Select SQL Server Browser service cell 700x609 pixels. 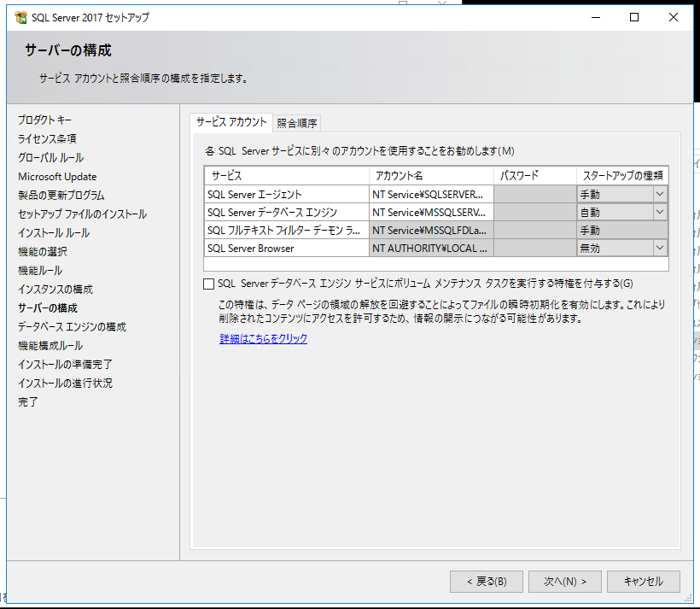tap(287, 248)
